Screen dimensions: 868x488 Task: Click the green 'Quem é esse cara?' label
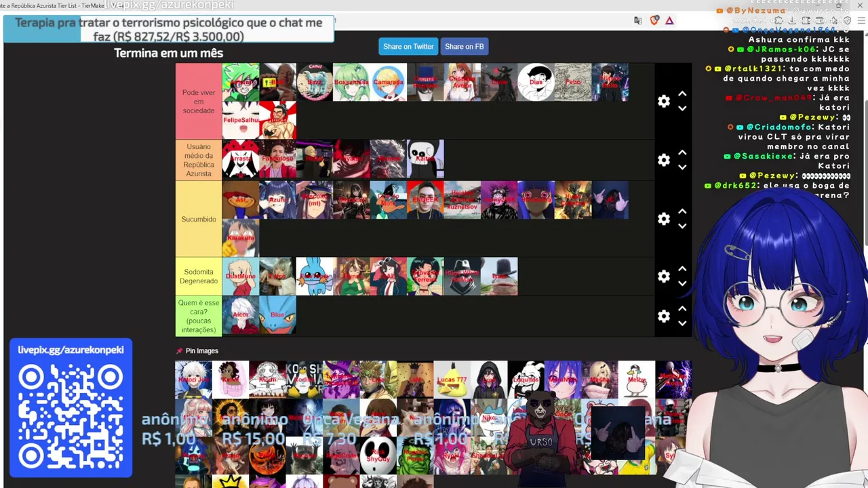(x=199, y=316)
